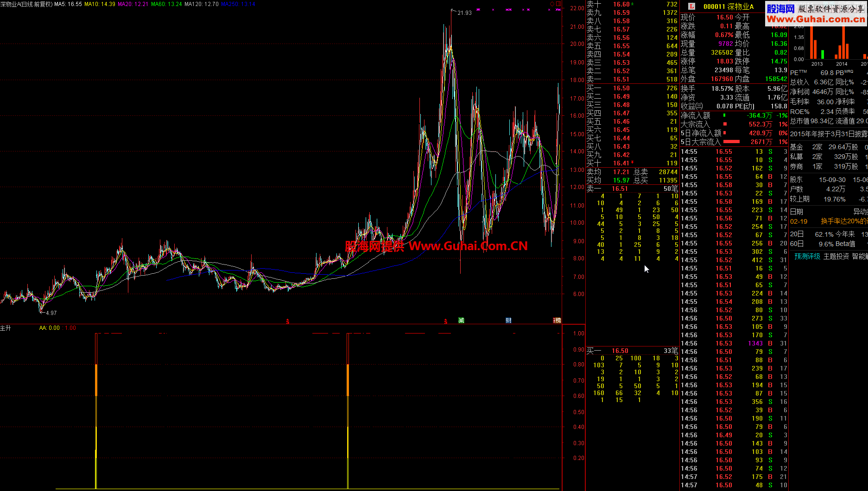Select the 买十 16.41 bid row
Image resolution: width=868 pixels, height=491 pixels.
pyautogui.click(x=632, y=163)
